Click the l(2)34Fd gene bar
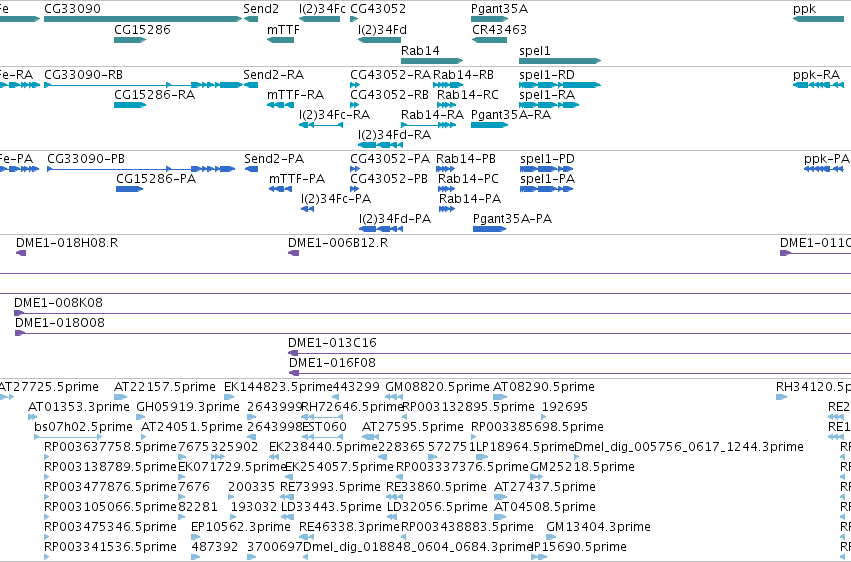 [x=379, y=40]
